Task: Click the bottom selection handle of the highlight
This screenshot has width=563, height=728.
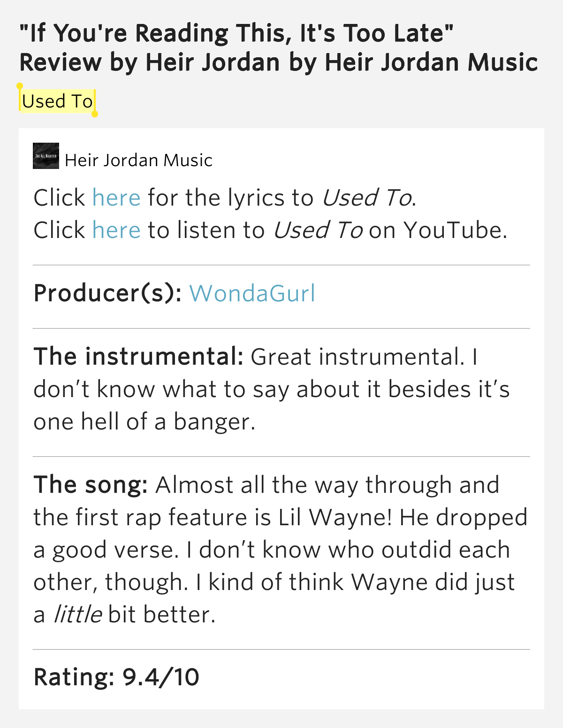Action: point(95,114)
